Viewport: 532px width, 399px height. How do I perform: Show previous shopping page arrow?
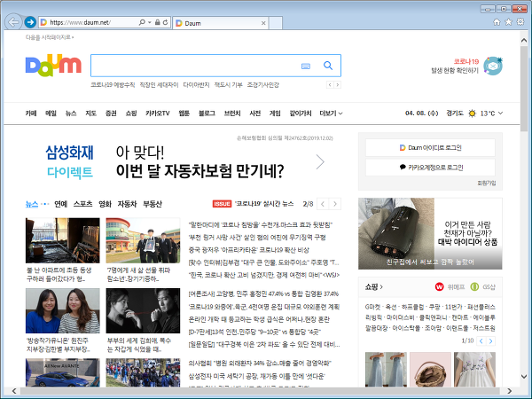(x=481, y=341)
